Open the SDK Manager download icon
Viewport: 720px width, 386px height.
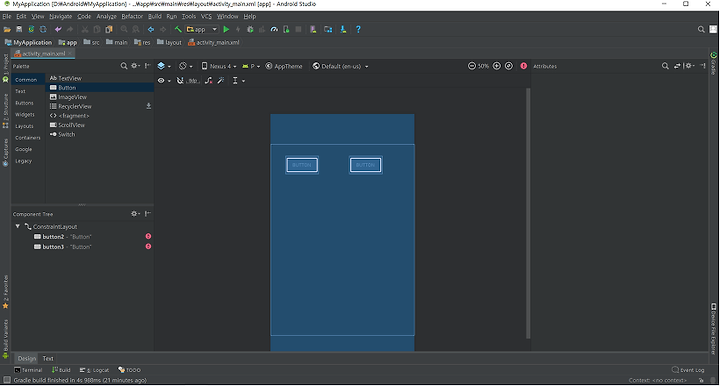point(343,29)
